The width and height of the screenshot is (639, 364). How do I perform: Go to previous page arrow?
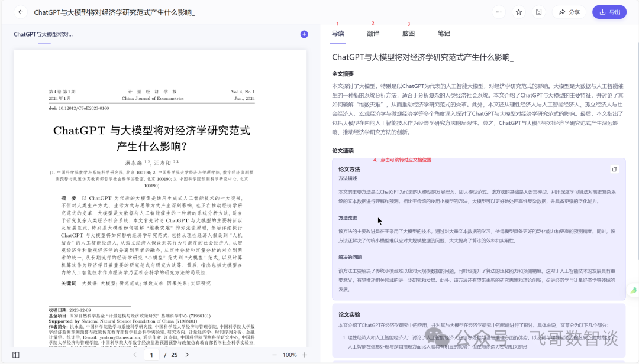[x=135, y=355]
